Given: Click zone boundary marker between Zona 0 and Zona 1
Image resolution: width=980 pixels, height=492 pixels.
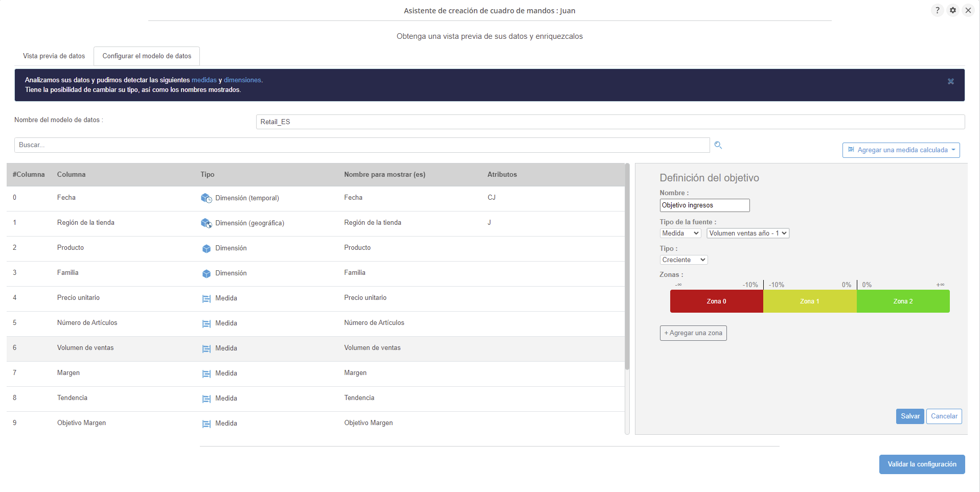Looking at the screenshot, I should pyautogui.click(x=763, y=285).
